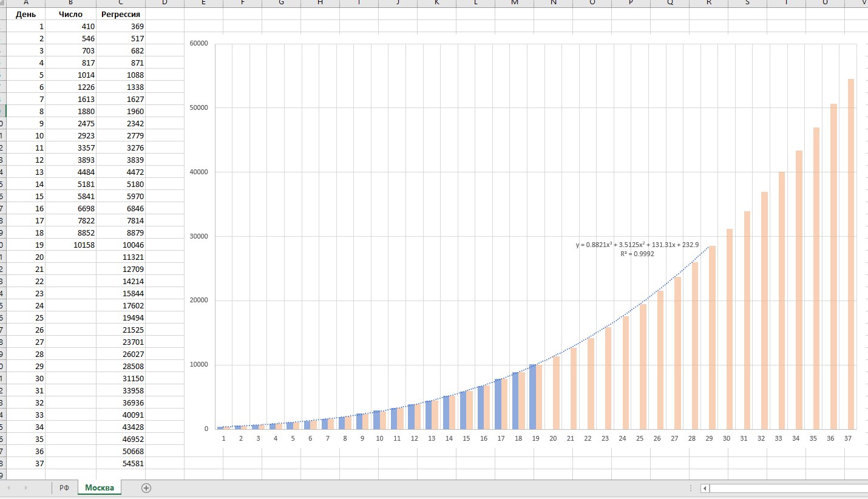The height and width of the screenshot is (499, 868).
Task: Select the Число header cell
Action: [71, 14]
